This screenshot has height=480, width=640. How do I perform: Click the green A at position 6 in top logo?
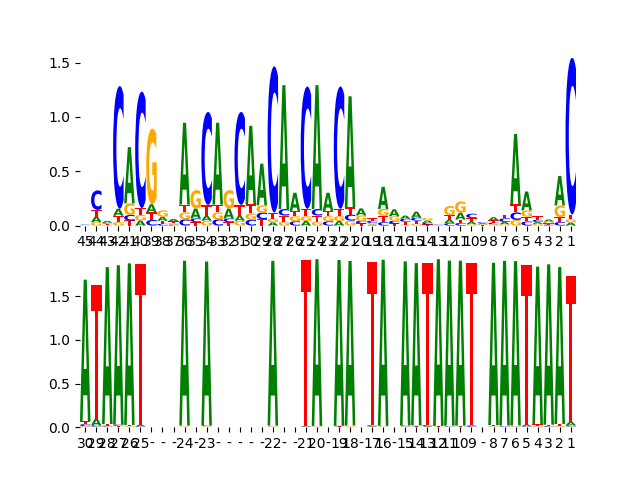pyautogui.click(x=516, y=170)
